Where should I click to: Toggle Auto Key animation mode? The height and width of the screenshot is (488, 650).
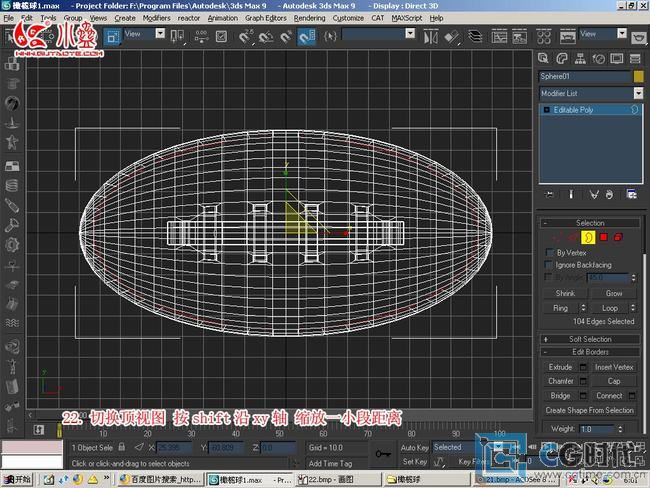(415, 448)
